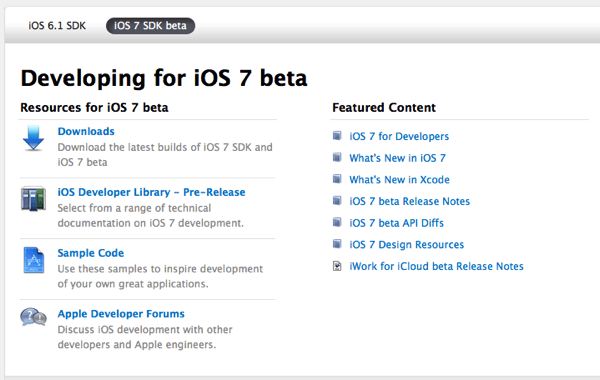Click text 'Discuss iOS development with other'
The width and height of the screenshot is (600, 380).
click(145, 329)
